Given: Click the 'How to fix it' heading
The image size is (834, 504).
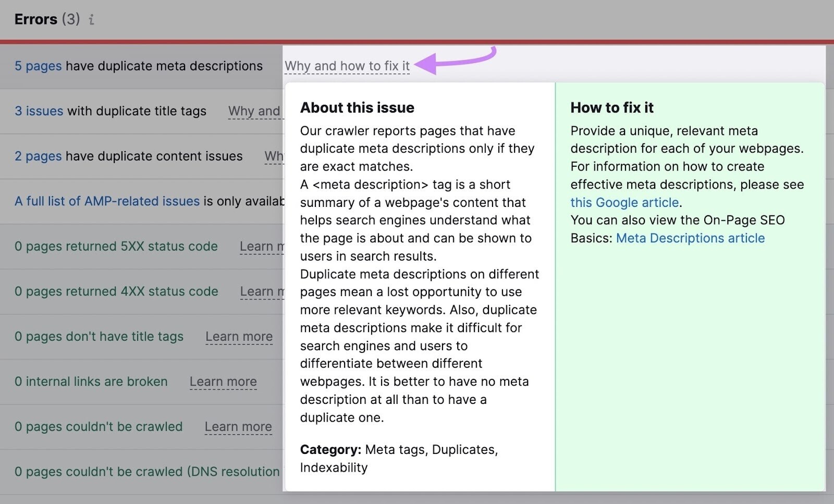Looking at the screenshot, I should (611, 108).
